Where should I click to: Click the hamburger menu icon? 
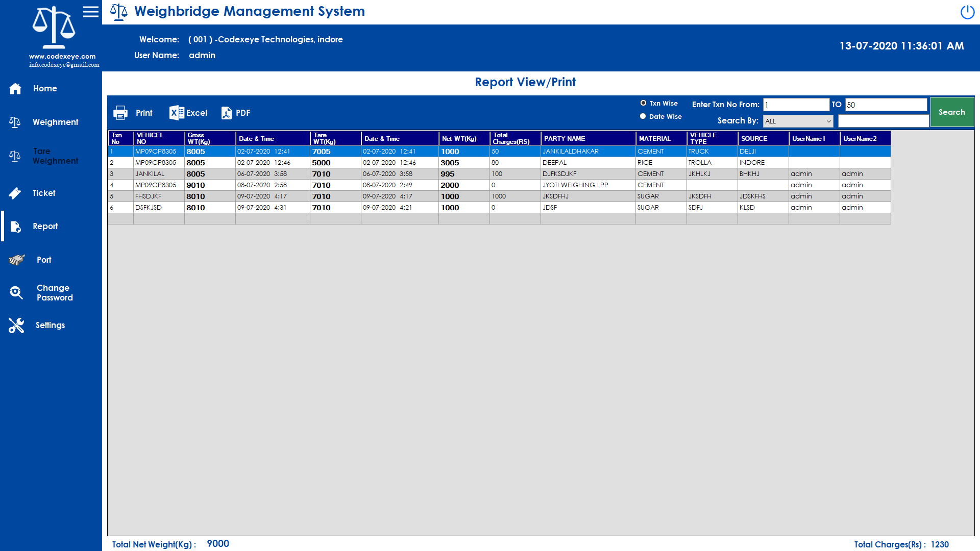click(91, 12)
